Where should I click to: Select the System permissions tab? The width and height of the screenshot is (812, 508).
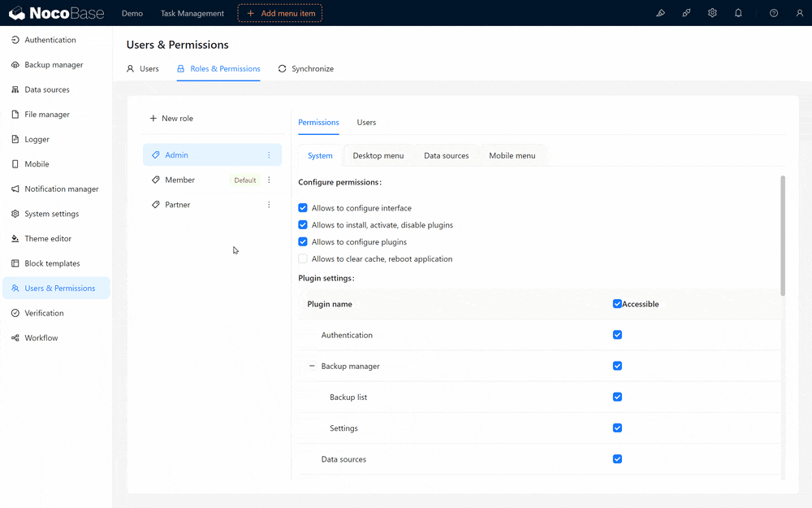coord(320,155)
